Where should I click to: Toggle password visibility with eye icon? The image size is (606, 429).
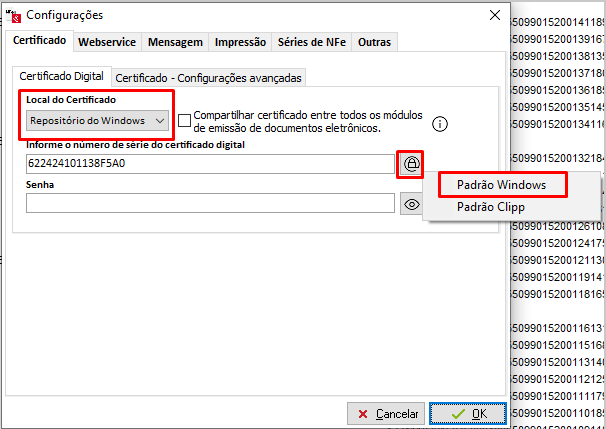(411, 204)
